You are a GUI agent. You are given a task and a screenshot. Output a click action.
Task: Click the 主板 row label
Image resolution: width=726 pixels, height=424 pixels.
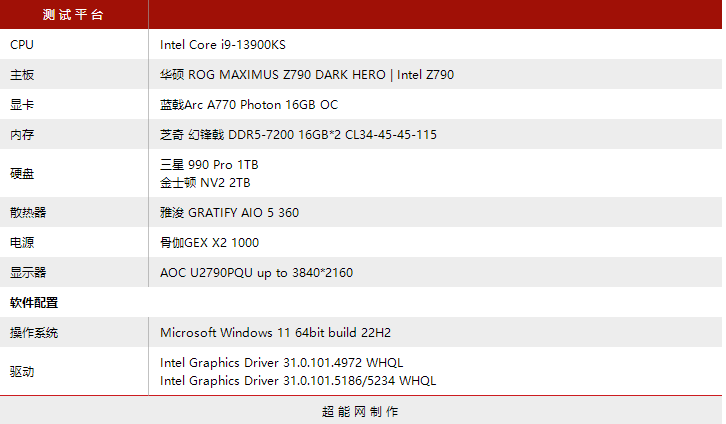pyautogui.click(x=22, y=74)
